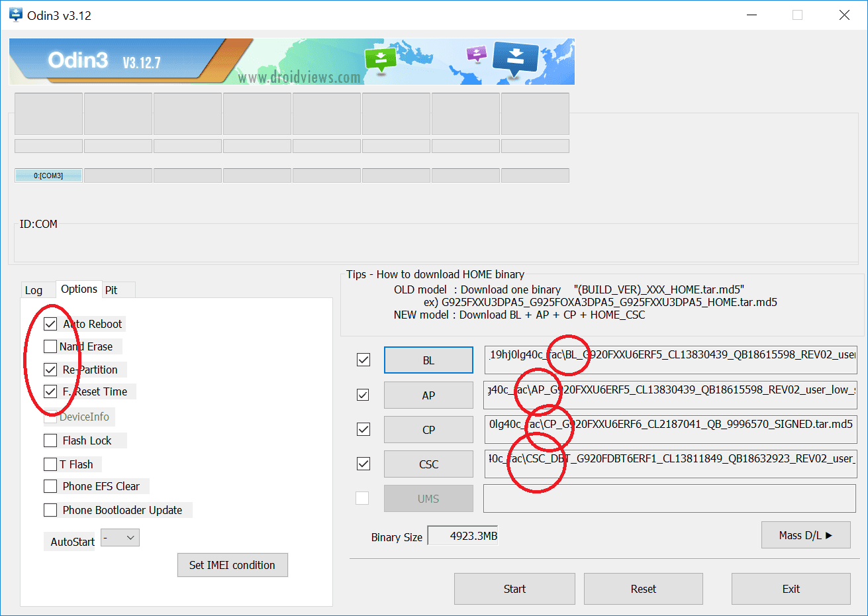Click the Odin3 app icon in title bar
The image size is (868, 616).
(16, 15)
